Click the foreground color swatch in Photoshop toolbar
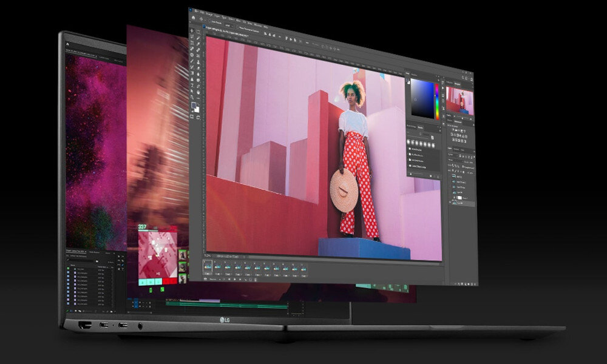This screenshot has height=364, width=607. tap(194, 105)
